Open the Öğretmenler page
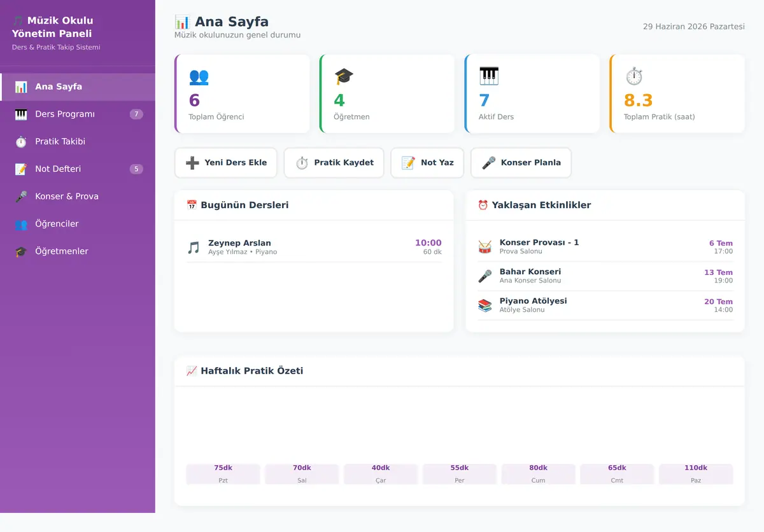The image size is (764, 532). [78, 251]
